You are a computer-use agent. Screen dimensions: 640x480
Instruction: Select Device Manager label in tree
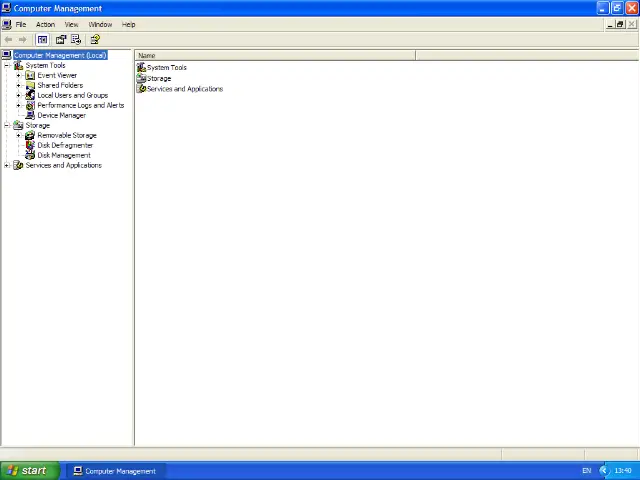[x=62, y=115]
